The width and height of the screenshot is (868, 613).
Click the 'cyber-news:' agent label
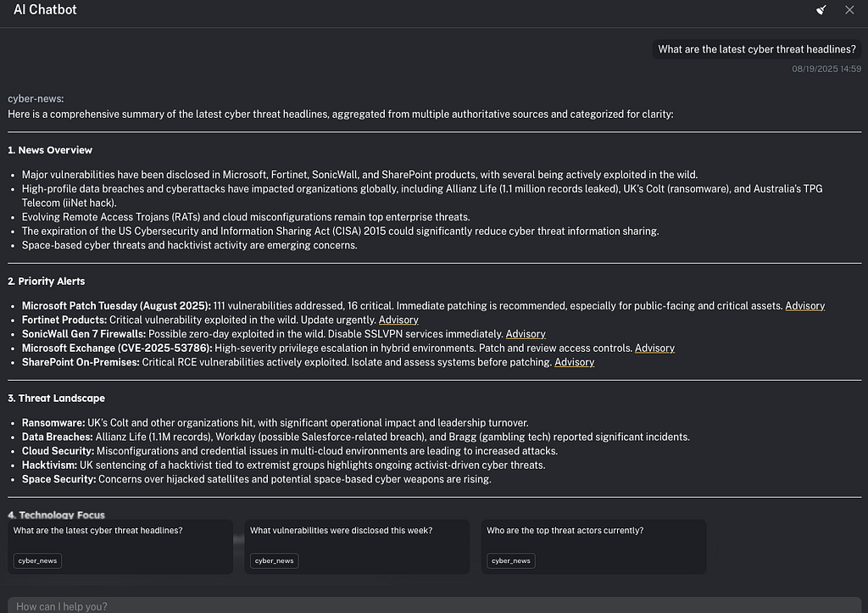point(36,99)
